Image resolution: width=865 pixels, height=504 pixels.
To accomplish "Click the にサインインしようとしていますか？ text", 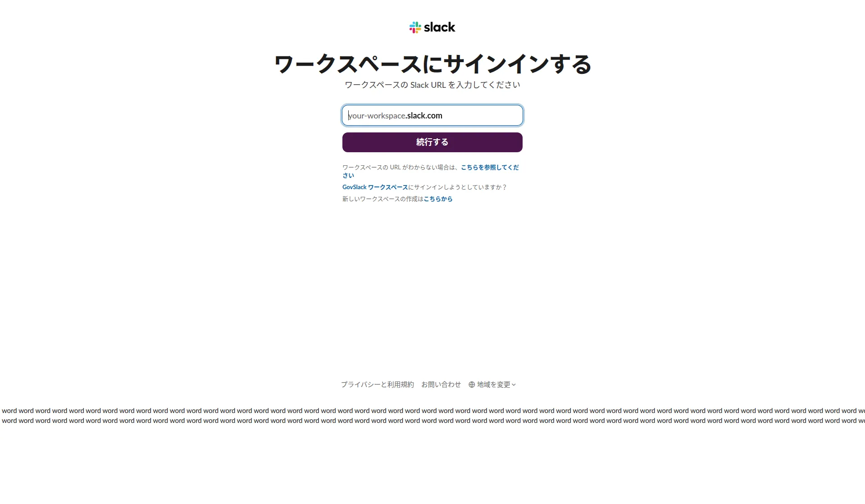I will pos(457,187).
